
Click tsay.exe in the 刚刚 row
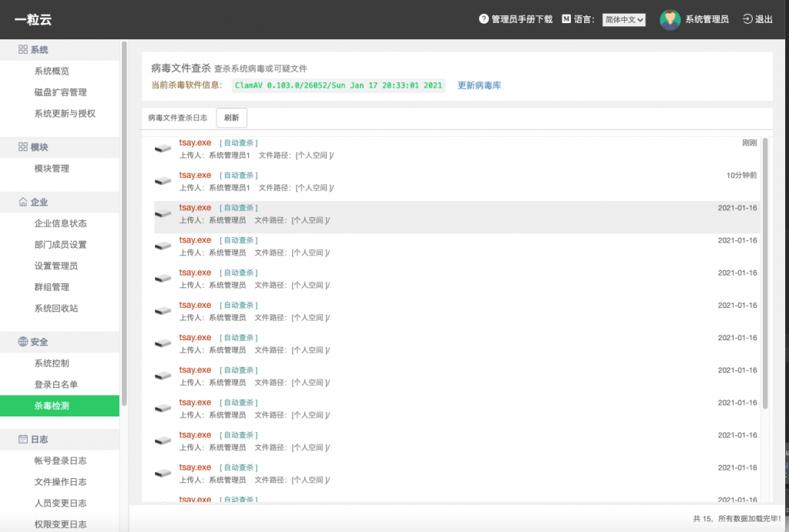195,142
